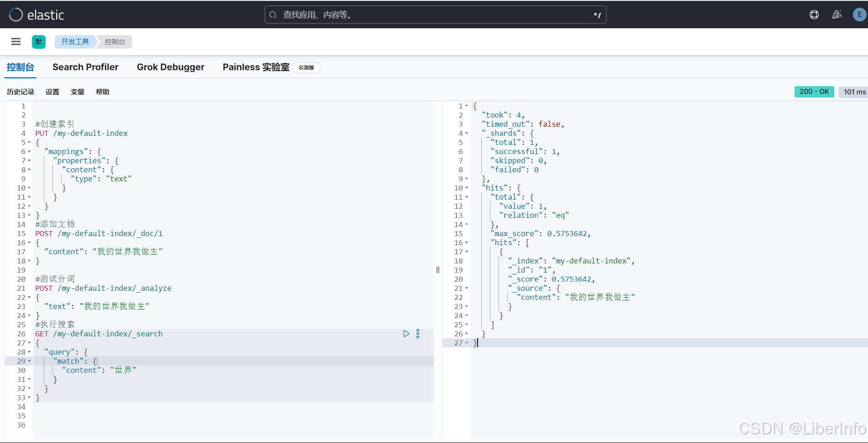
Task: Open 历史记录 history panel
Action: coord(21,92)
